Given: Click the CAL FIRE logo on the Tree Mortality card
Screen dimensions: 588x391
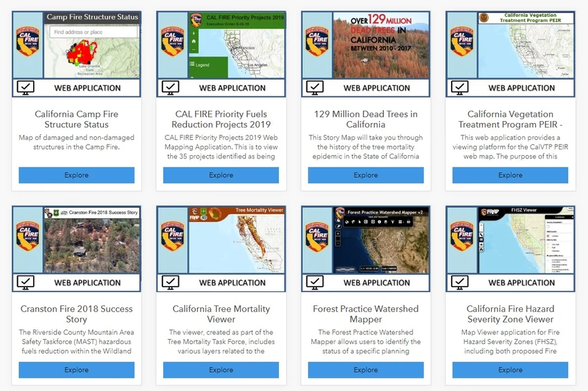Looking at the screenshot, I should pyautogui.click(x=172, y=236).
